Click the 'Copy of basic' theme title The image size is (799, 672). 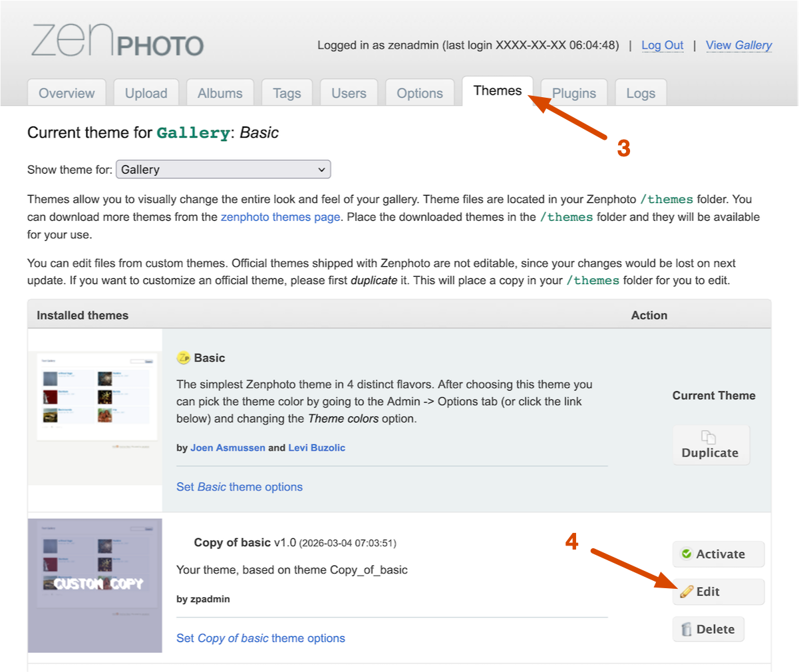232,542
